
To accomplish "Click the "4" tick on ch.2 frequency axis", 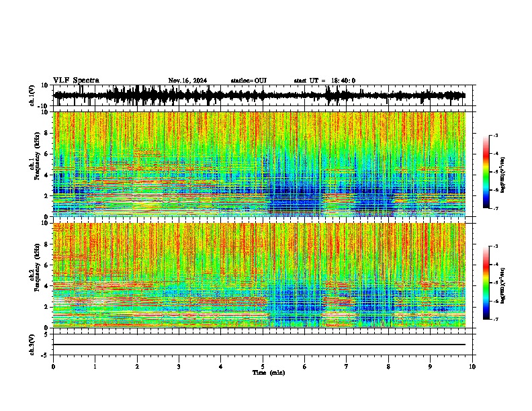I will 46,286.
